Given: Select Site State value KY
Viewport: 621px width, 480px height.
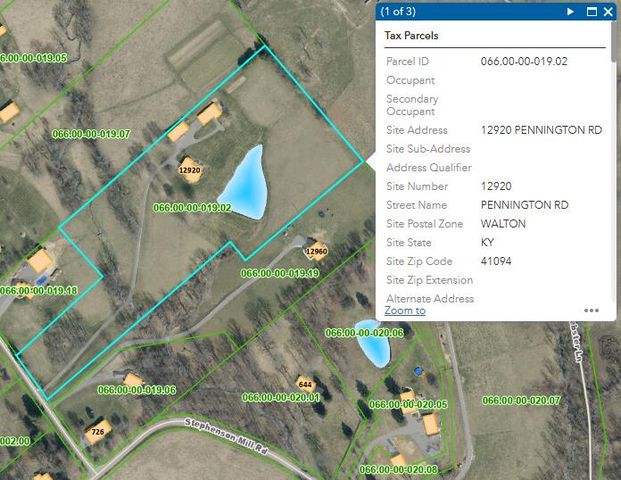Looking at the screenshot, I should pyautogui.click(x=487, y=242).
